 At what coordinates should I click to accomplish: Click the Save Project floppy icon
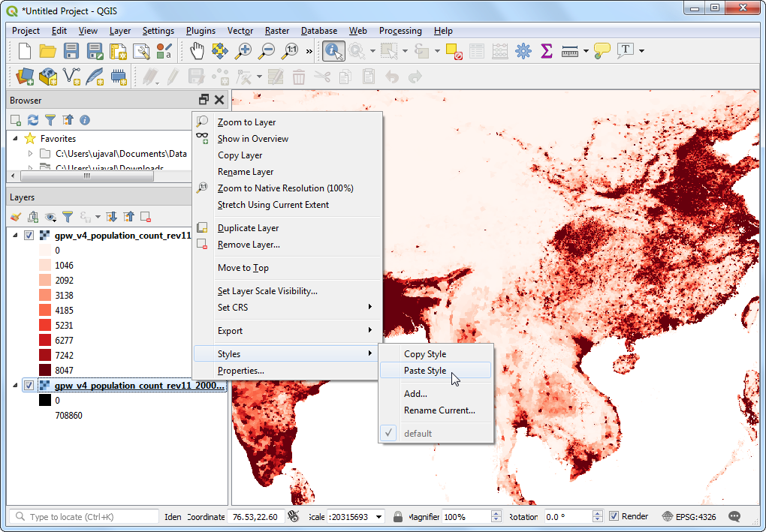[x=71, y=51]
